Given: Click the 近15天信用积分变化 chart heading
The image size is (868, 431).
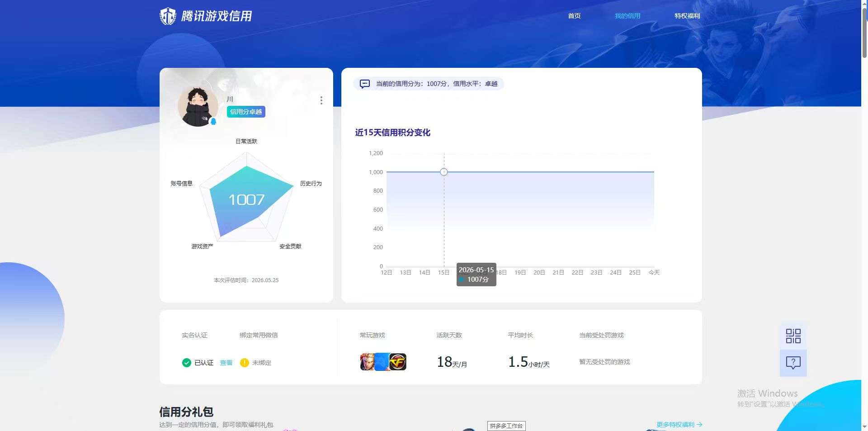Looking at the screenshot, I should pyautogui.click(x=392, y=133).
